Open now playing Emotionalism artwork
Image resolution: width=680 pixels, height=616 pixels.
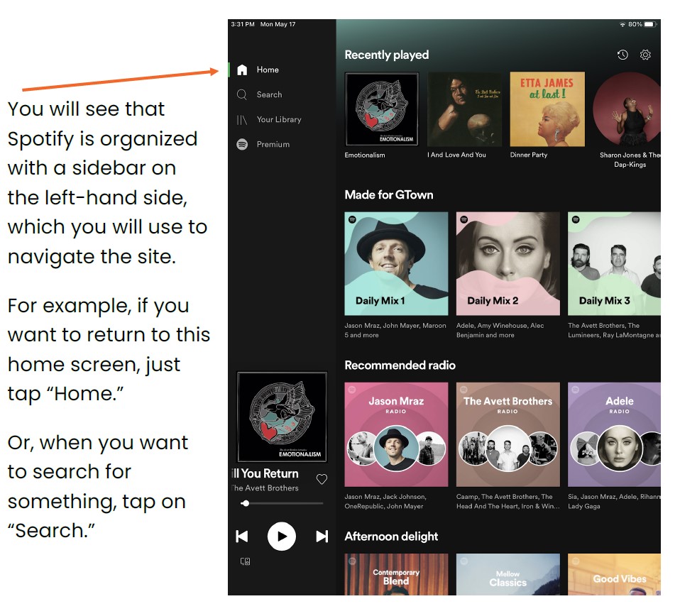[x=283, y=417]
